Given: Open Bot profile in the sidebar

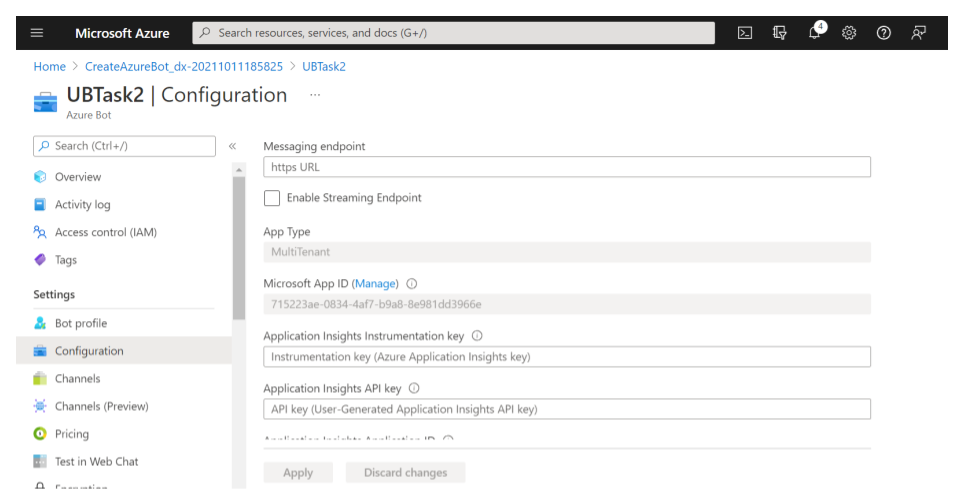Looking at the screenshot, I should (x=80, y=323).
